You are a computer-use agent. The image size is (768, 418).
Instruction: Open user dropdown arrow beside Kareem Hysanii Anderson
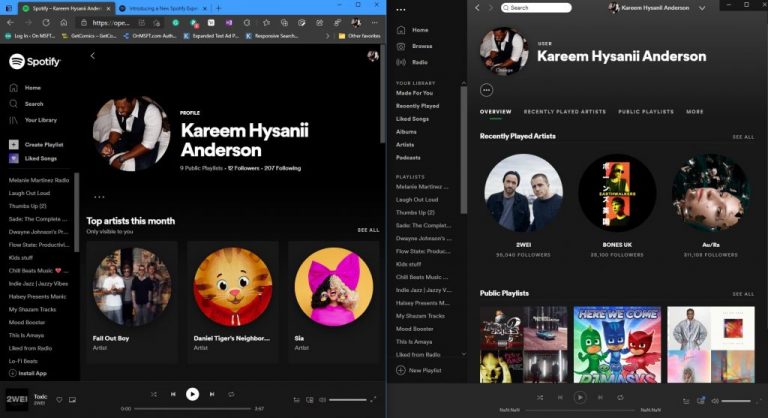click(702, 8)
